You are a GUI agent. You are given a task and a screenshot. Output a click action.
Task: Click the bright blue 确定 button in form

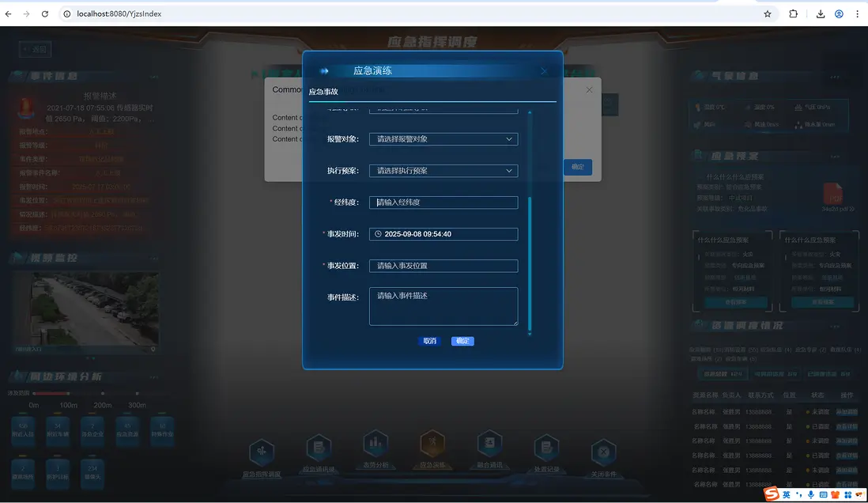[462, 341]
